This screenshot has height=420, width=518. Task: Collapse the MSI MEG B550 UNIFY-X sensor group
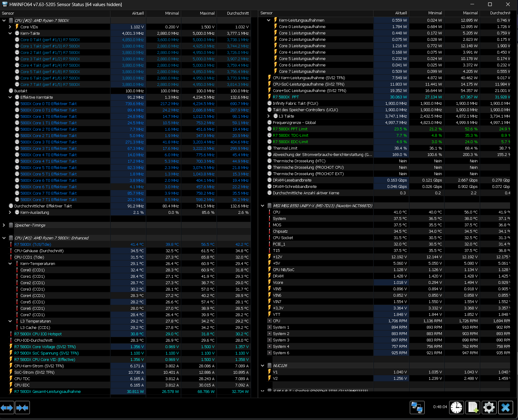click(263, 206)
